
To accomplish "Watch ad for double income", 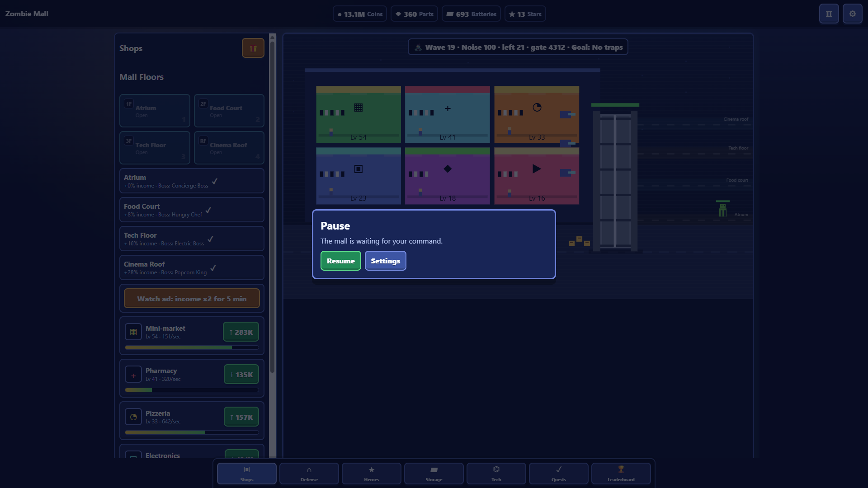I will 192,299.
